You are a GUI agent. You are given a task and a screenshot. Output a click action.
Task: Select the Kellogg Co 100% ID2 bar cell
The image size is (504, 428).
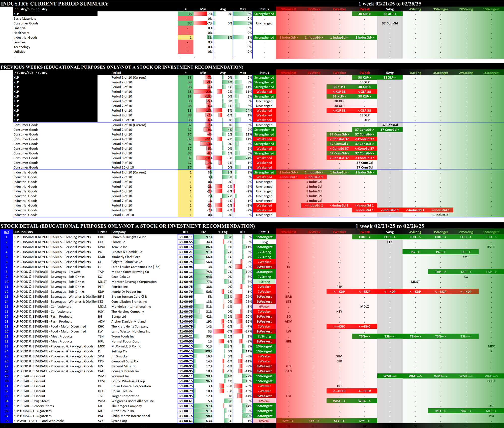(x=203, y=351)
